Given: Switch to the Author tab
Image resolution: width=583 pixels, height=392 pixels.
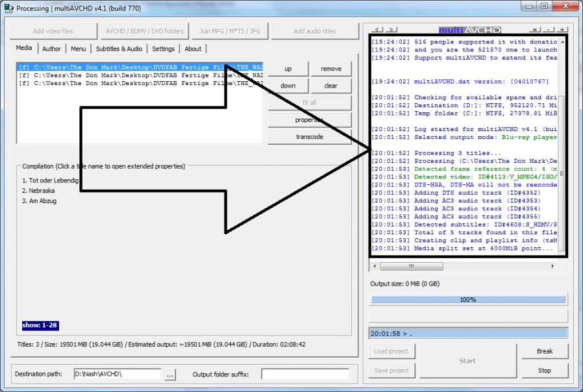Looking at the screenshot, I should (x=51, y=49).
